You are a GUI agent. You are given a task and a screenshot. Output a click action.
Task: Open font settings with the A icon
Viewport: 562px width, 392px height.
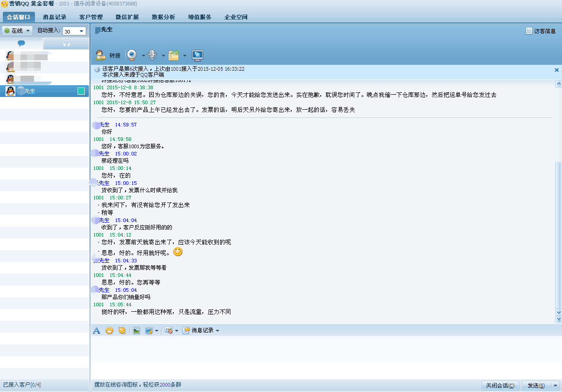pyautogui.click(x=97, y=331)
